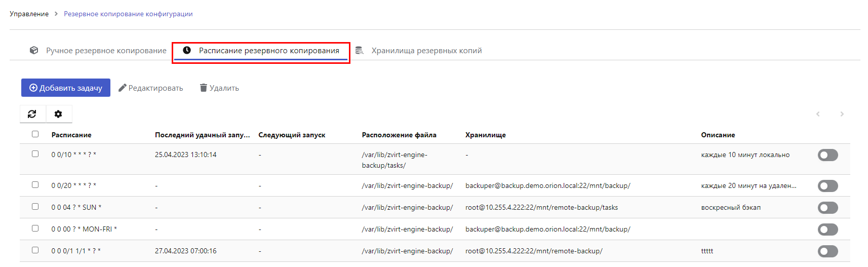
Task: Click description 'ttttt'
Action: click(x=707, y=251)
